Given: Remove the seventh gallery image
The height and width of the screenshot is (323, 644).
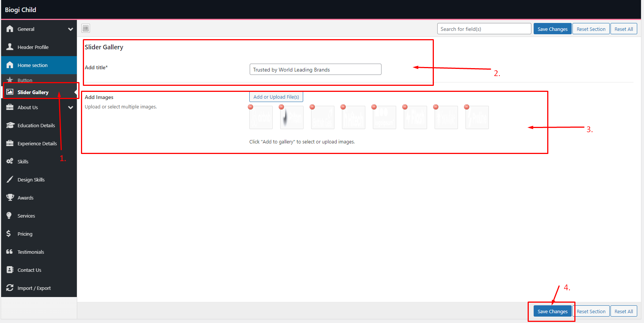Looking at the screenshot, I should (x=436, y=107).
